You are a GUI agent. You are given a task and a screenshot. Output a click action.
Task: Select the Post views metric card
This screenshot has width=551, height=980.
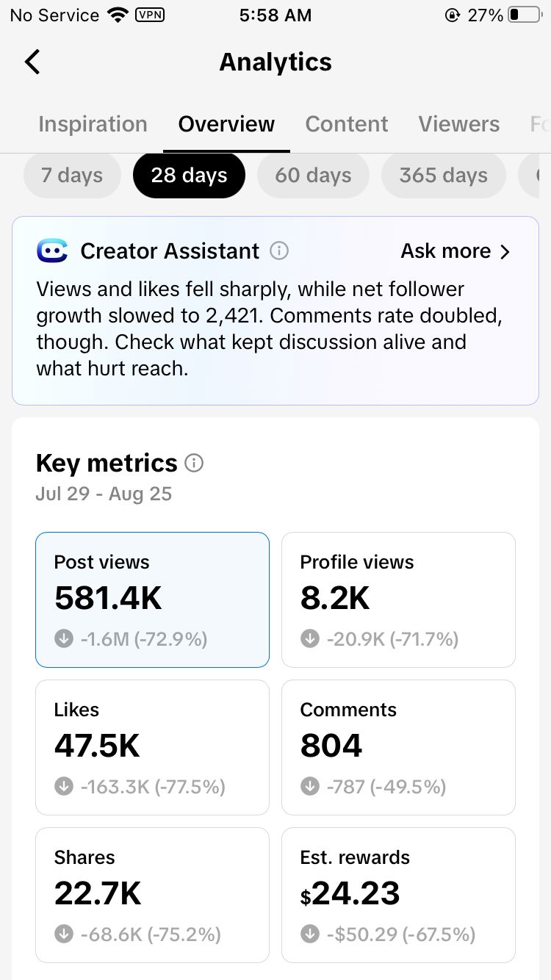(152, 599)
